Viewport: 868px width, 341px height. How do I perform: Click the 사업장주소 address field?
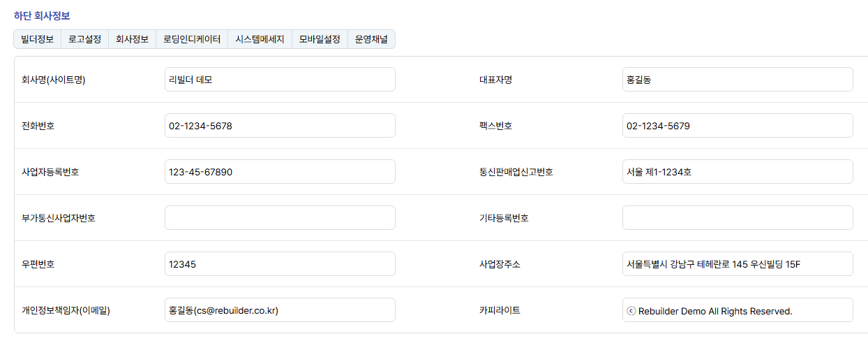pyautogui.click(x=738, y=264)
